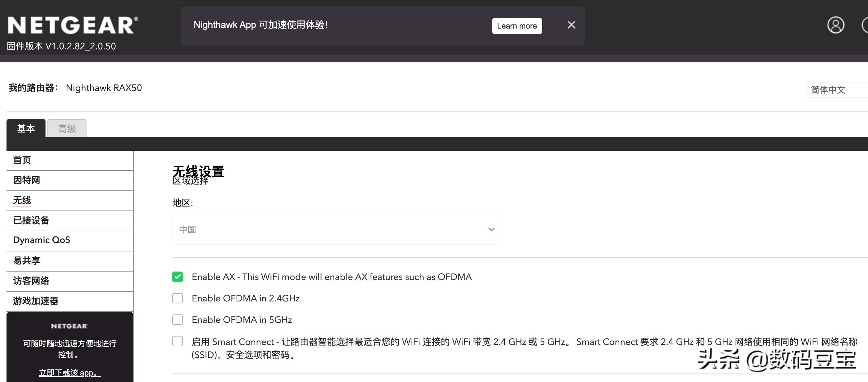The height and width of the screenshot is (382, 868).
Task: Dismiss the Nighthawk App banner
Action: pyautogui.click(x=571, y=25)
